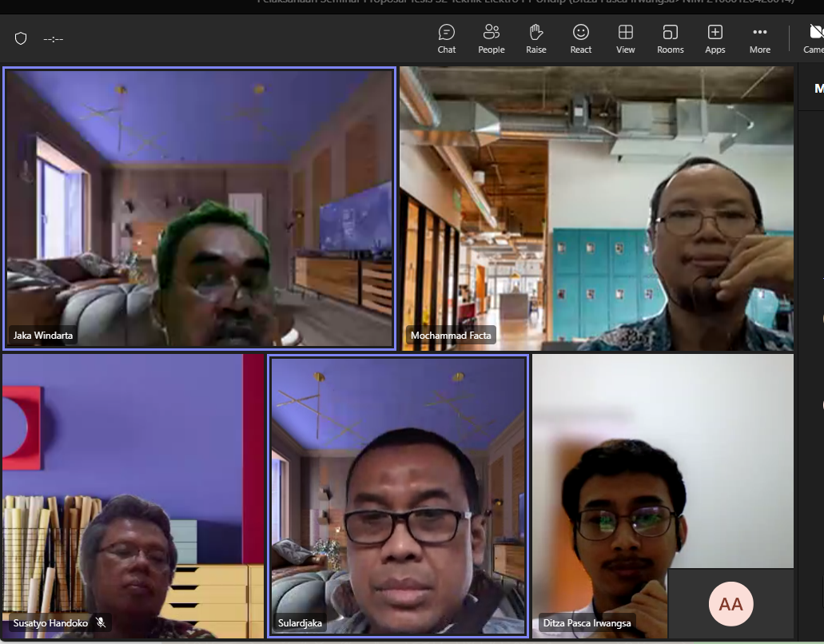This screenshot has height=644, width=824.
Task: Open the View layout dropdown
Action: [x=625, y=38]
